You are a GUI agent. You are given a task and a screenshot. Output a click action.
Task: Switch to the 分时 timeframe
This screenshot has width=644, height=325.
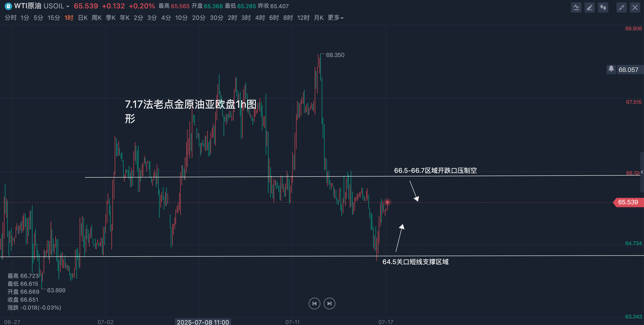point(11,18)
